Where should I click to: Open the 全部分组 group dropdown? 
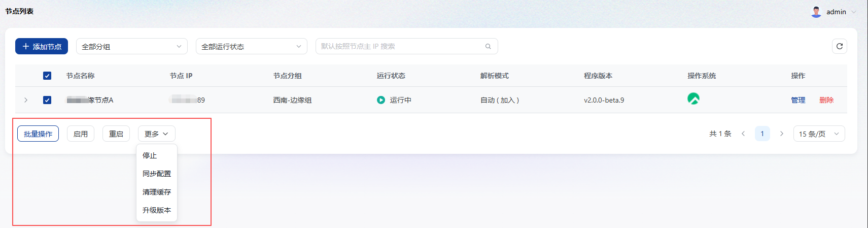pyautogui.click(x=131, y=46)
